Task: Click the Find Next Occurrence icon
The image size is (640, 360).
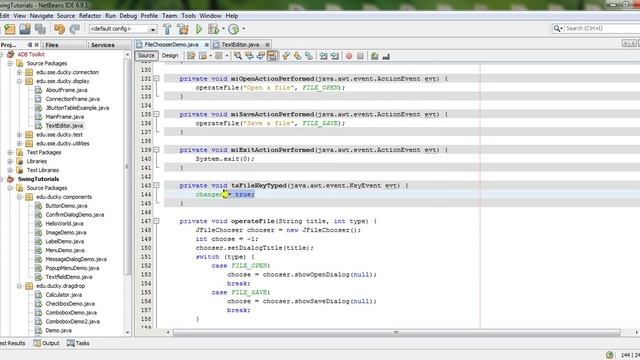Action: click(260, 56)
